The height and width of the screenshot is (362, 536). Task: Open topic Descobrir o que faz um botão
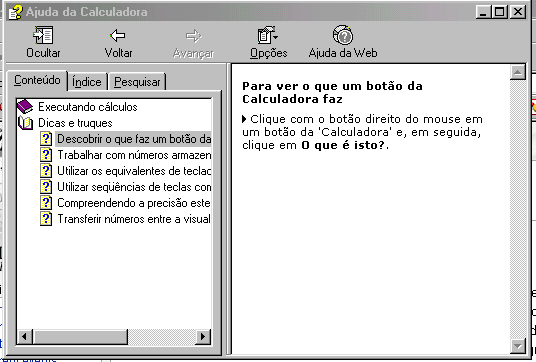pyautogui.click(x=134, y=139)
